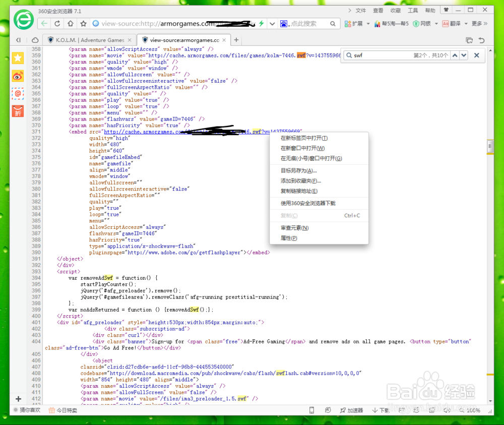Open the 帮助 menu
The width and height of the screenshot is (504, 425).
[x=430, y=10]
